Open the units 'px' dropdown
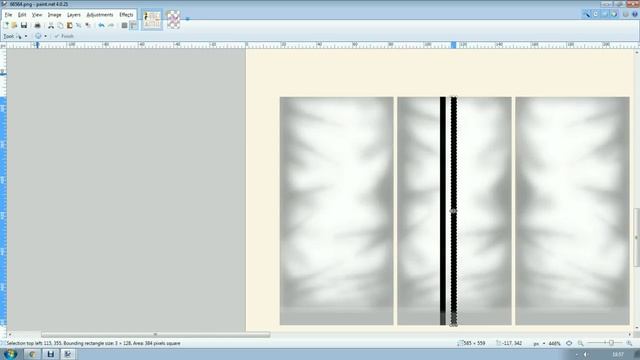 coord(539,343)
